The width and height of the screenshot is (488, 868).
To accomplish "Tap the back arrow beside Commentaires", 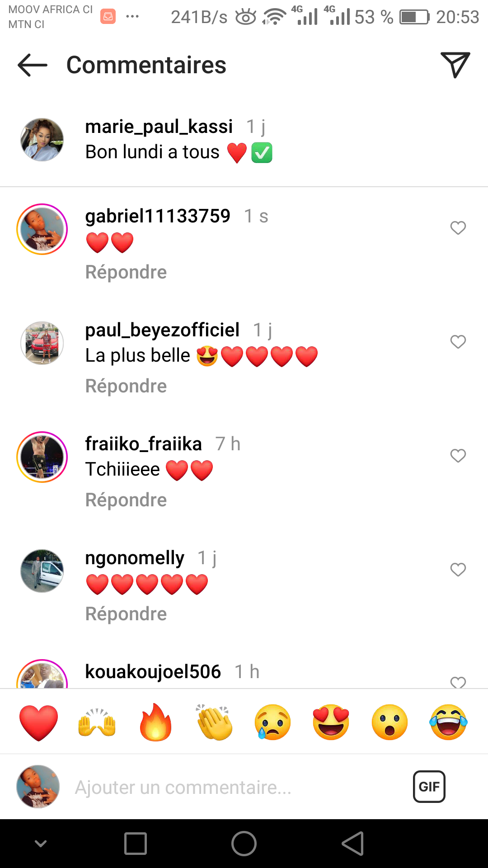I will [33, 65].
